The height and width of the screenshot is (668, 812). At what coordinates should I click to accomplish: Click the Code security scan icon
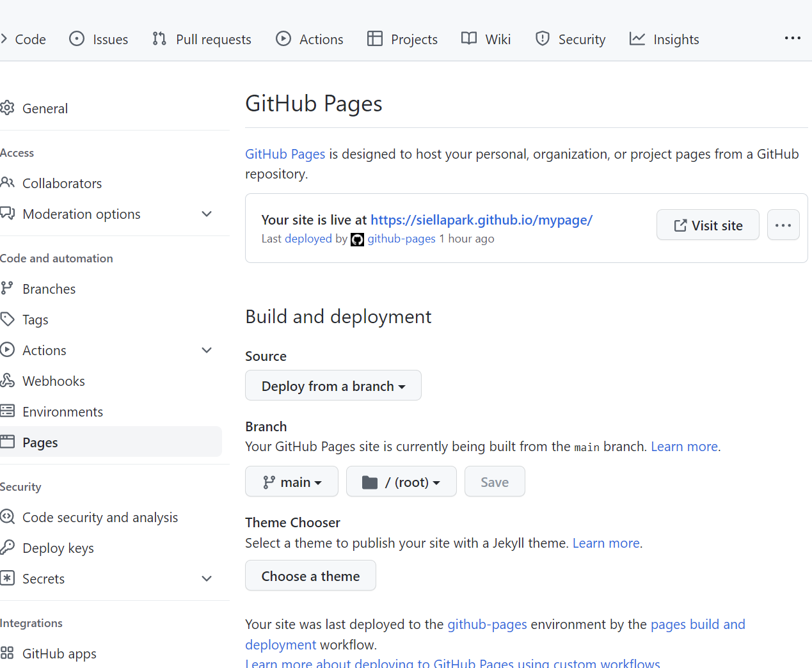7,516
